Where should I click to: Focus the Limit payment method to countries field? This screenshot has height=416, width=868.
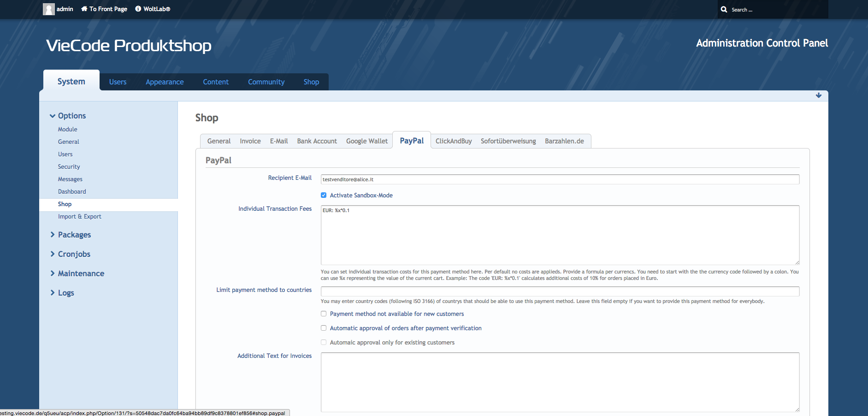click(560, 291)
